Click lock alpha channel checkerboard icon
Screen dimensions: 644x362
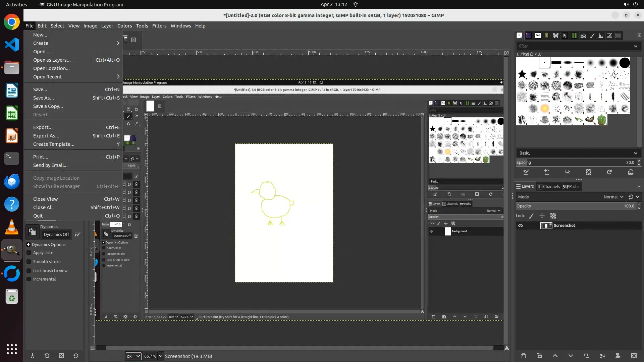click(553, 216)
